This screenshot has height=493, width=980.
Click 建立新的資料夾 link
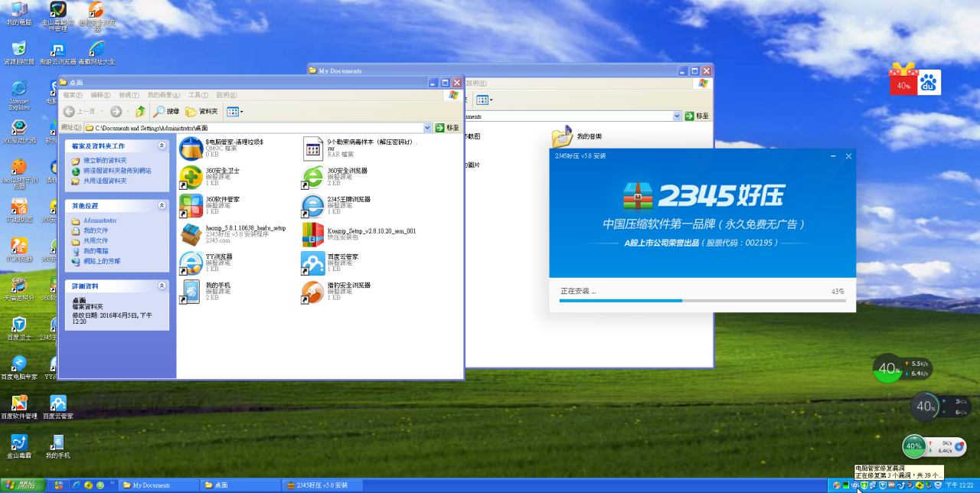105,161
